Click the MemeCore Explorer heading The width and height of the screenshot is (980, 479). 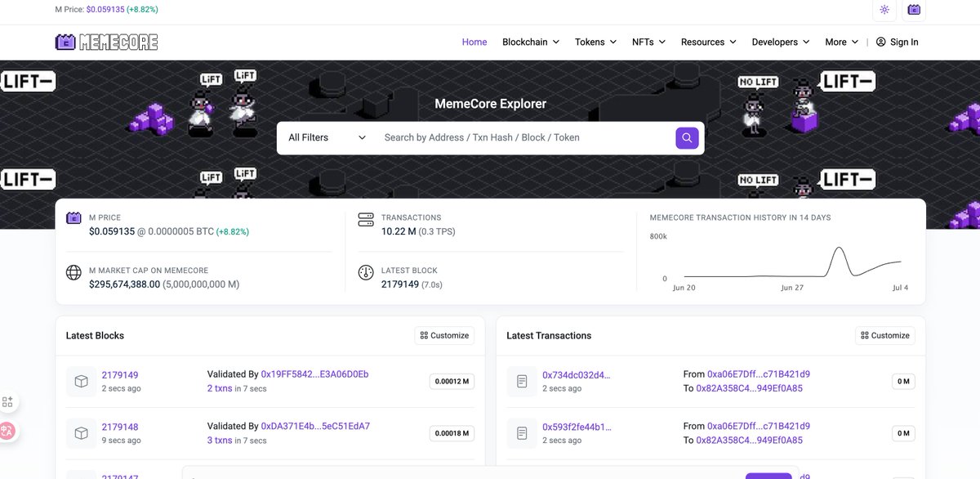(x=490, y=104)
